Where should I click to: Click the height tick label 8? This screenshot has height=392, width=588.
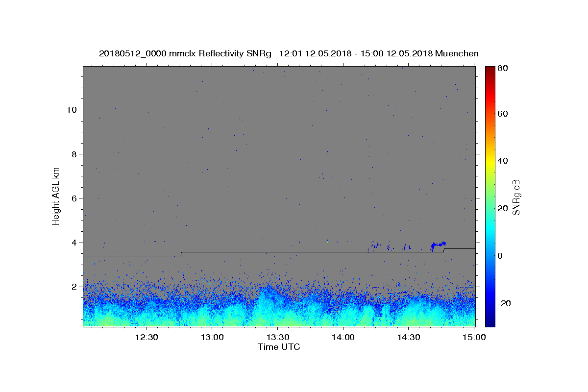pos(75,154)
